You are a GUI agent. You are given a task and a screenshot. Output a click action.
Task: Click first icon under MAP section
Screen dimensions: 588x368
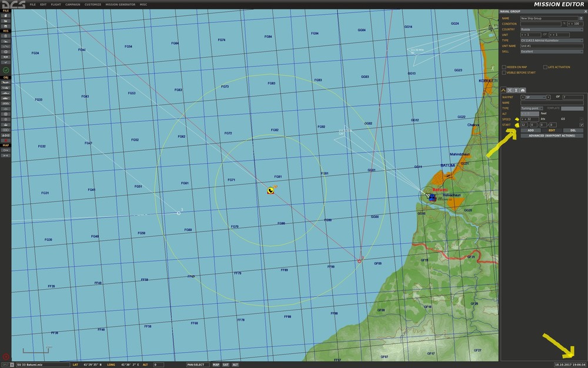(x=6, y=150)
